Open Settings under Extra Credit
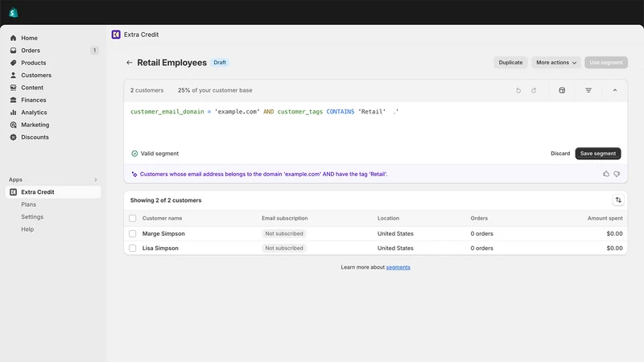Image resolution: width=644 pixels, height=362 pixels. pos(32,216)
